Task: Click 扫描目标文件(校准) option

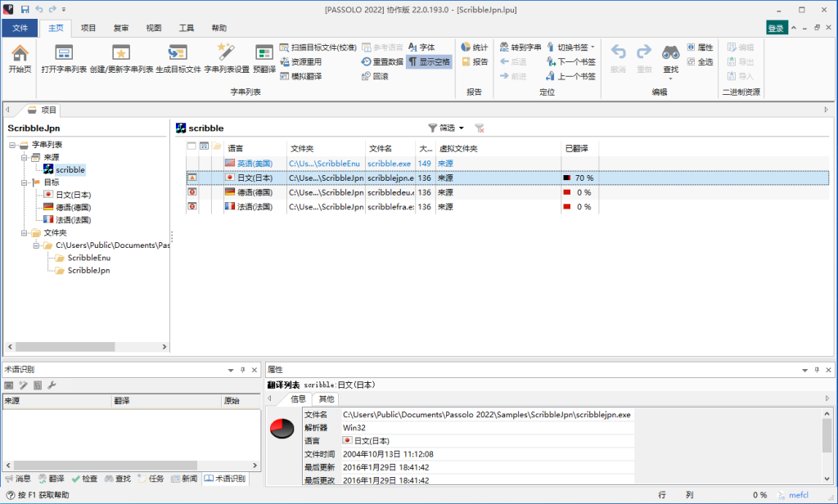Action: (318, 47)
